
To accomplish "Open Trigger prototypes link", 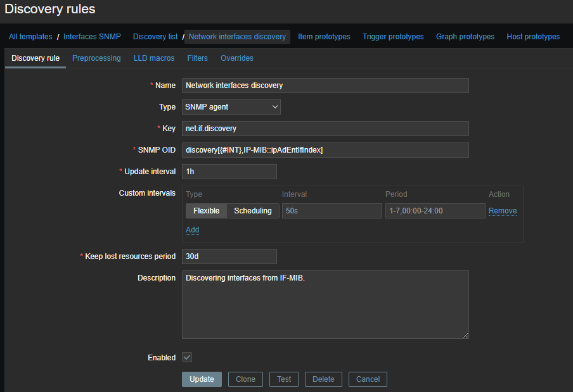I will tap(393, 37).
